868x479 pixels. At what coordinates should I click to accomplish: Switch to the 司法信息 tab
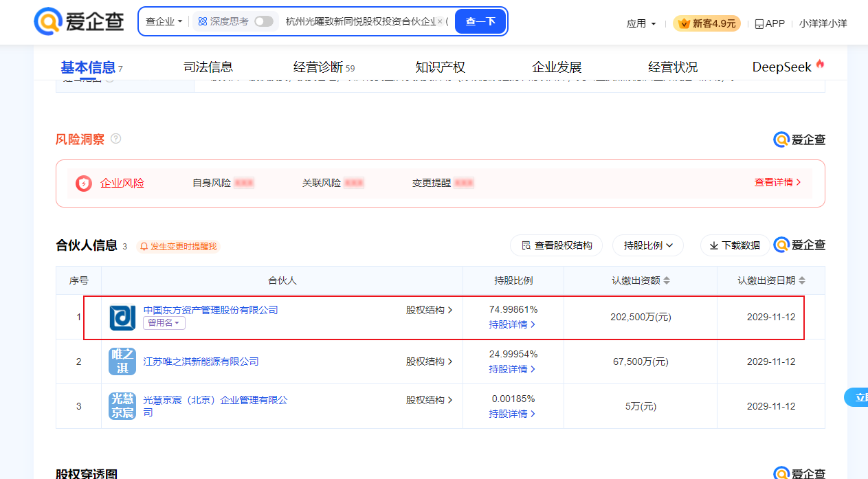pos(208,67)
